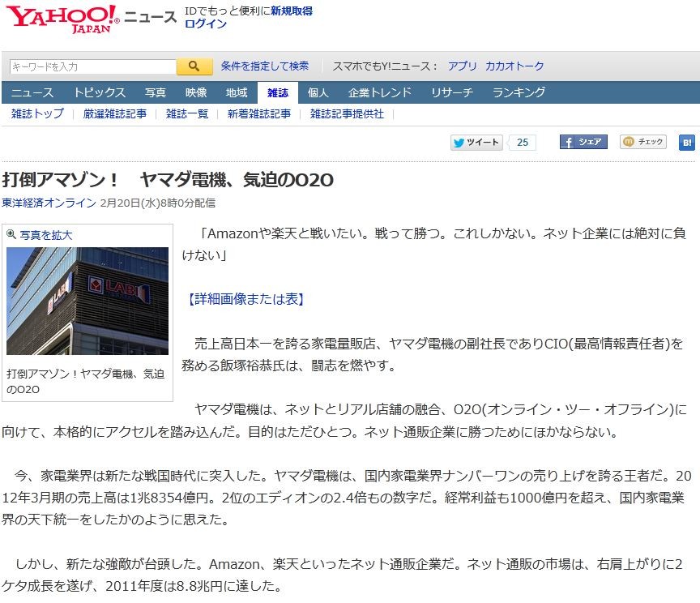Click the mixi チェック button
The image size is (700, 603).
coord(642,142)
